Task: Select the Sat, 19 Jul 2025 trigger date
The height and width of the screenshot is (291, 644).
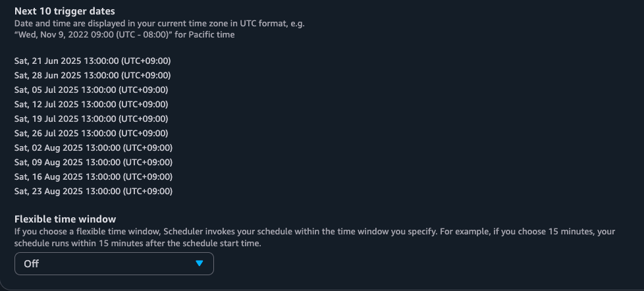Action: (x=91, y=119)
